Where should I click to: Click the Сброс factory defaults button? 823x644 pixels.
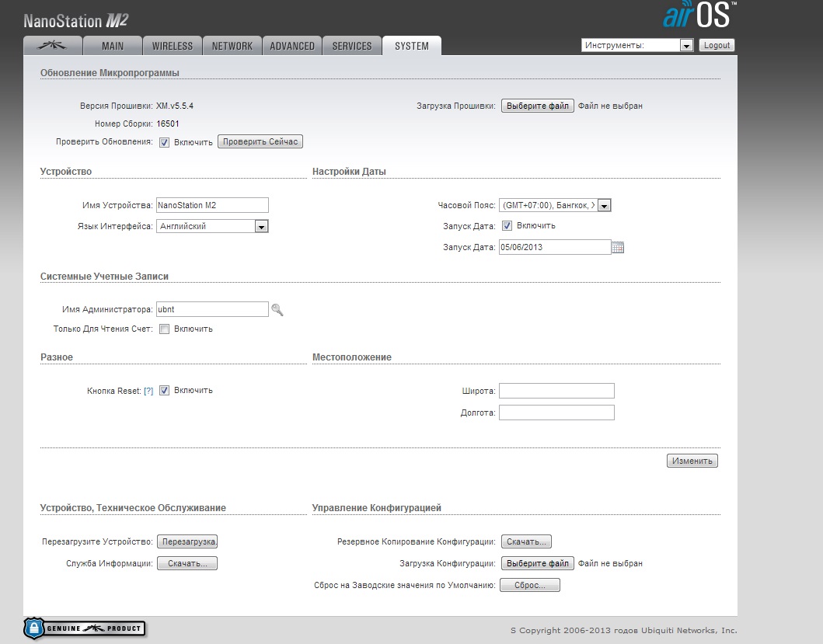(530, 585)
